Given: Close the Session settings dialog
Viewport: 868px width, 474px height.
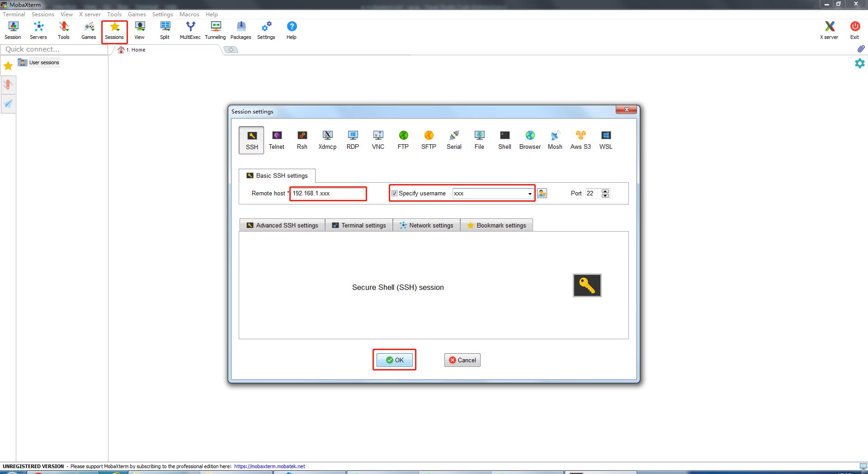Looking at the screenshot, I should tap(626, 109).
